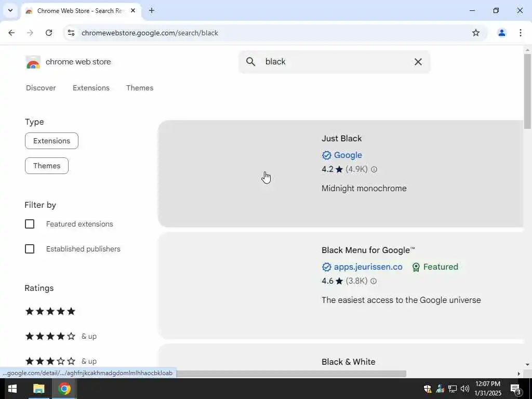This screenshot has width=532, height=399.
Task: Click the Featured label text
Action: (441, 267)
